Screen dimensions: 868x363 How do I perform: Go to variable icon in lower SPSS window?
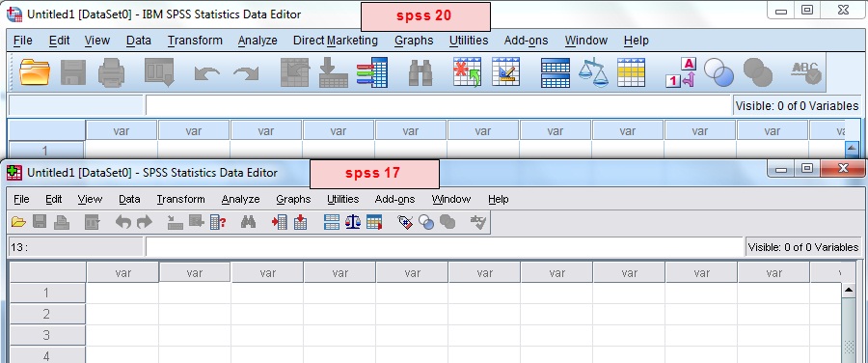tap(197, 223)
